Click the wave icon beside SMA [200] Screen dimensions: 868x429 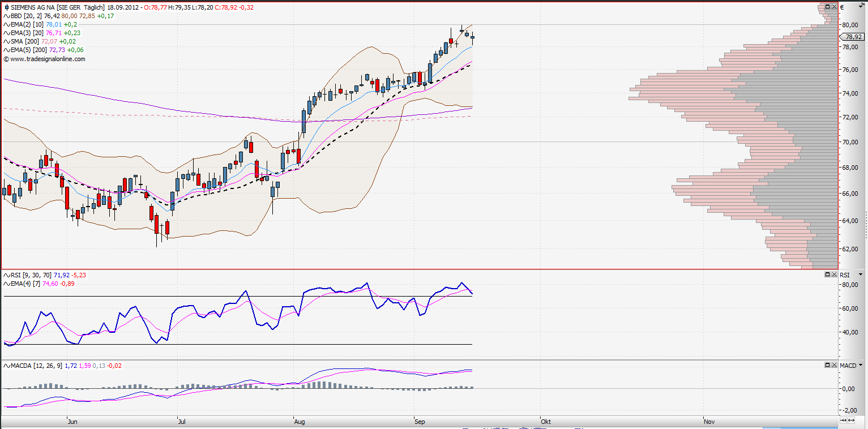7,41
